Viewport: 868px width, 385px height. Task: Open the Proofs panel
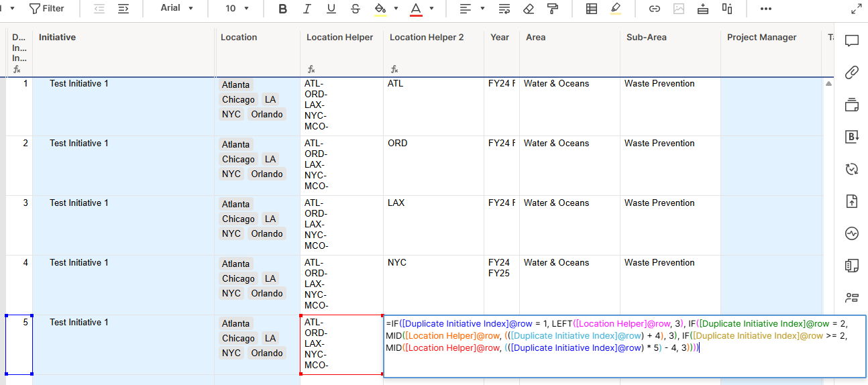pyautogui.click(x=852, y=105)
